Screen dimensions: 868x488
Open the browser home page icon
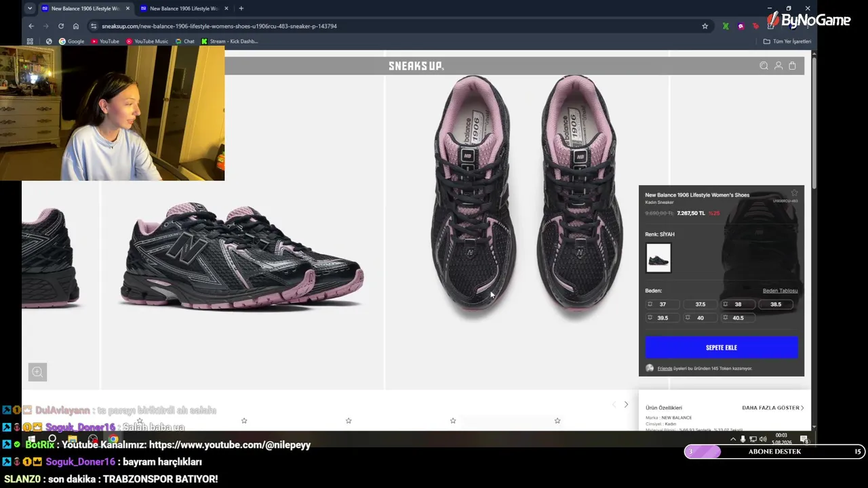76,26
